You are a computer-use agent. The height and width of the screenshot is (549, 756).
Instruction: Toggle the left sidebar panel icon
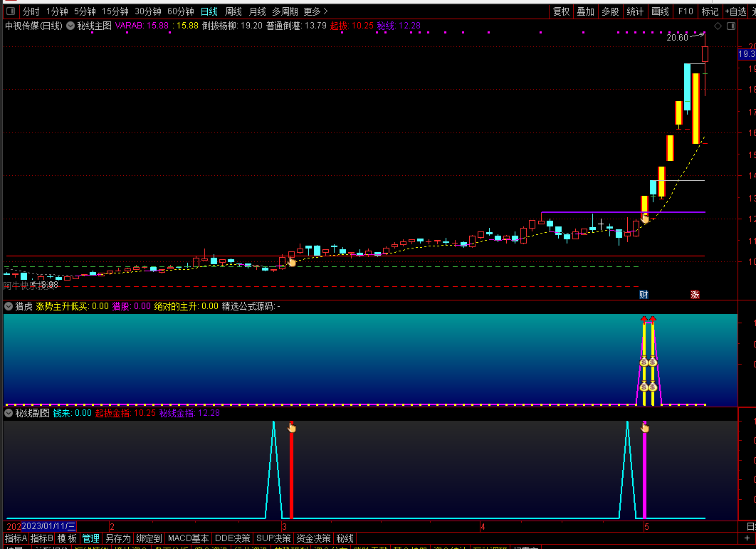(10, 11)
